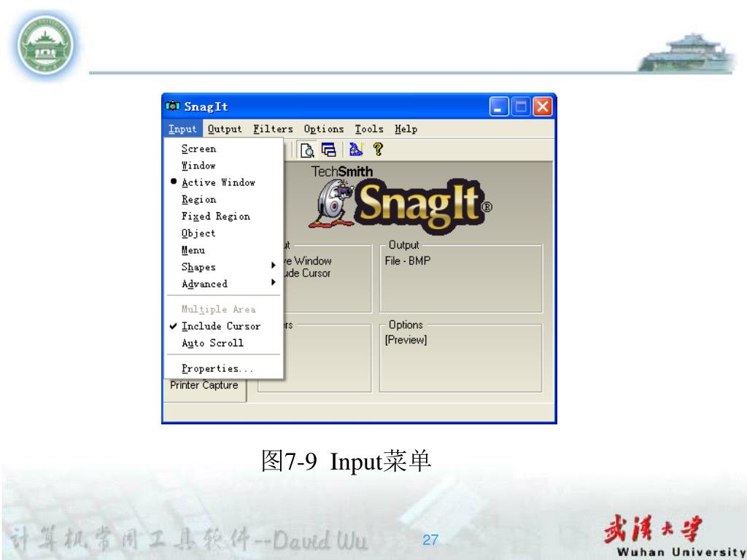Select the Menu capture entry
The height and width of the screenshot is (560, 747).
[224, 250]
